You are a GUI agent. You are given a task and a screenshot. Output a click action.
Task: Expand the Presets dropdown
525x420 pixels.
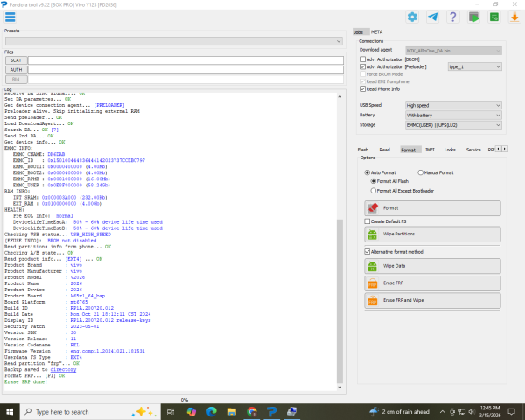tap(174, 41)
